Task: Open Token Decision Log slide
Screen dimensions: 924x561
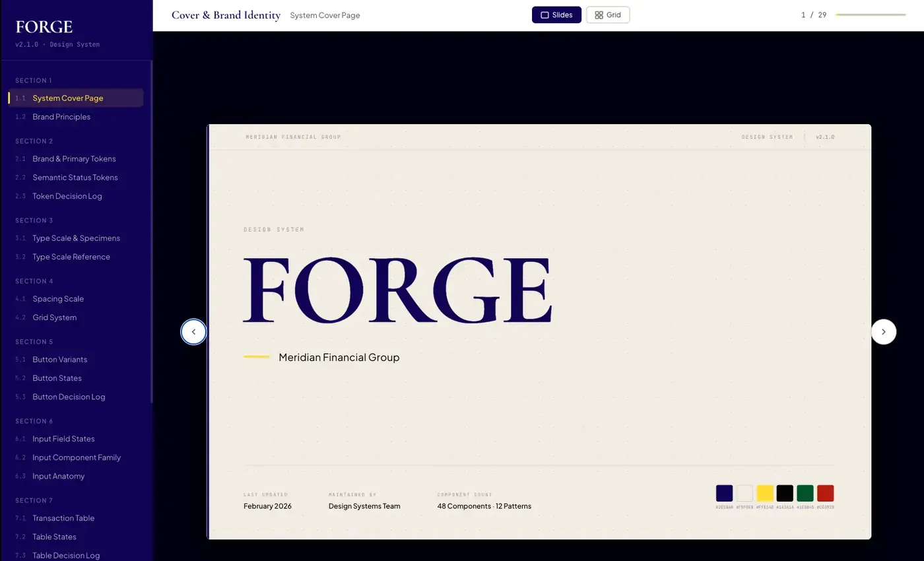Action: click(x=76, y=195)
